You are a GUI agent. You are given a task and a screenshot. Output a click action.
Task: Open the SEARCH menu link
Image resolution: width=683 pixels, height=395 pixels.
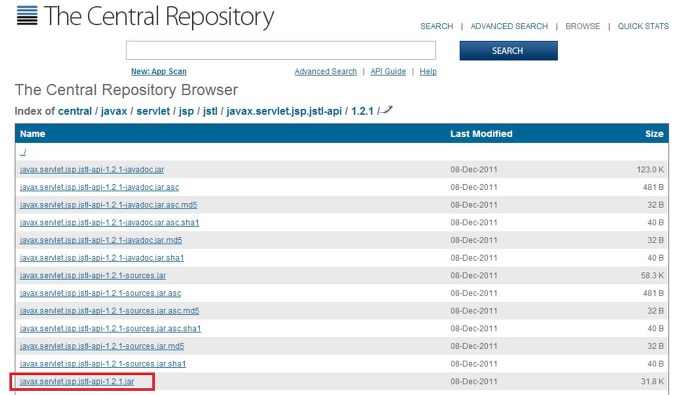(x=436, y=26)
